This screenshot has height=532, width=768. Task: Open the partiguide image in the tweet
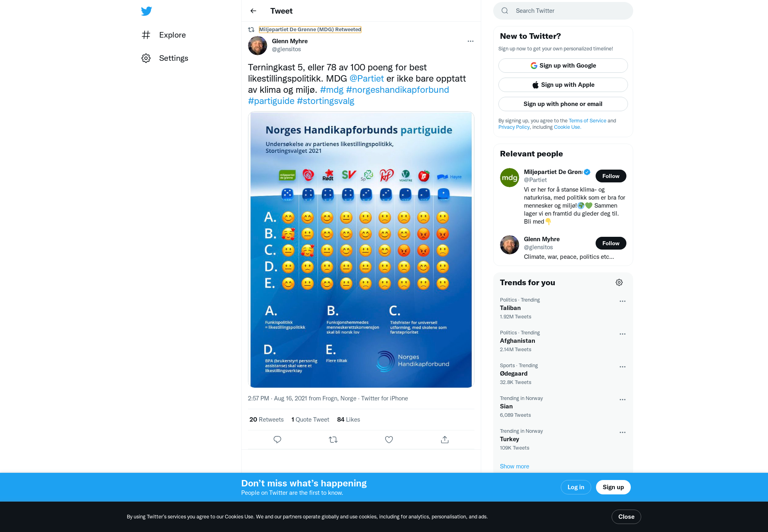tap(361, 250)
